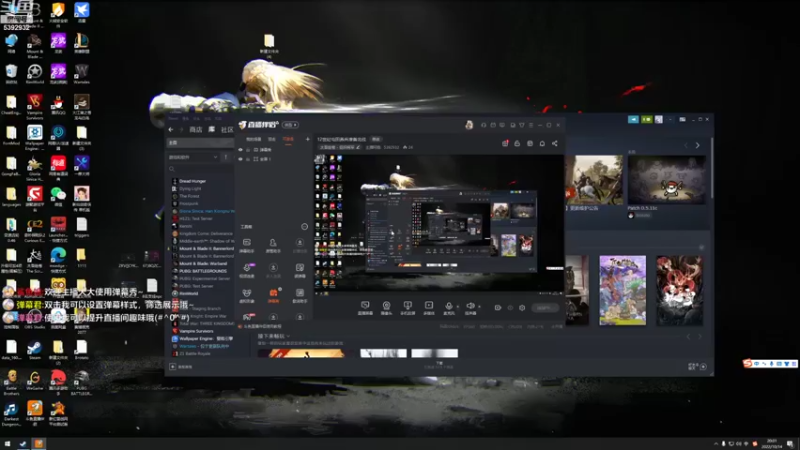Click the Steam library search field
The image size is (800, 450).
pyautogui.click(x=201, y=169)
